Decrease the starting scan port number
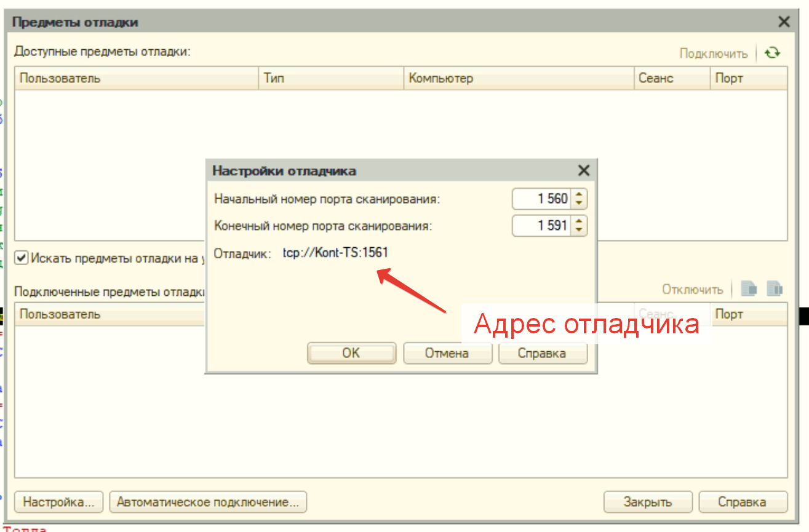 (x=579, y=204)
